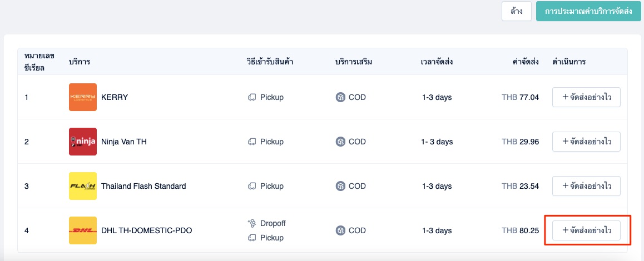
Task: Click the การประมาณค่าบริการจัดส่ง estimate button
Action: click(588, 11)
